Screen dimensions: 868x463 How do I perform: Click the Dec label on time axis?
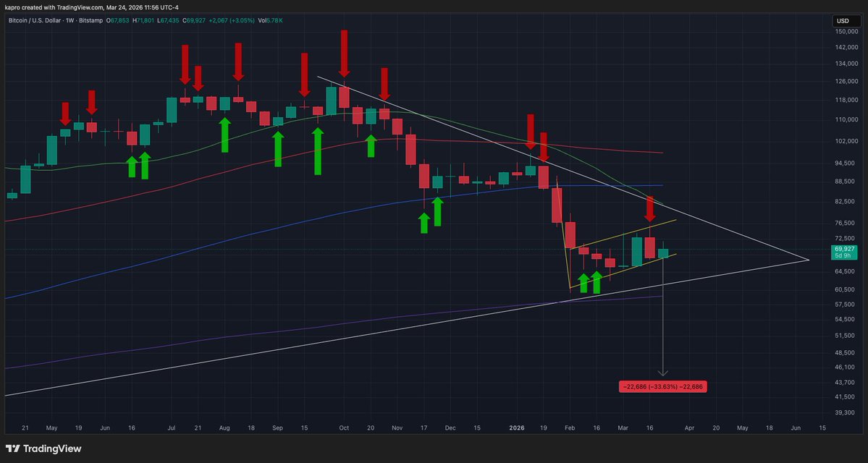click(x=450, y=428)
